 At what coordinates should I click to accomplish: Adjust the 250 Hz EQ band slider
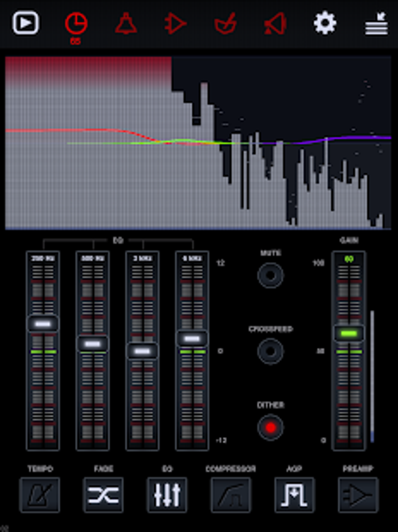click(x=43, y=324)
